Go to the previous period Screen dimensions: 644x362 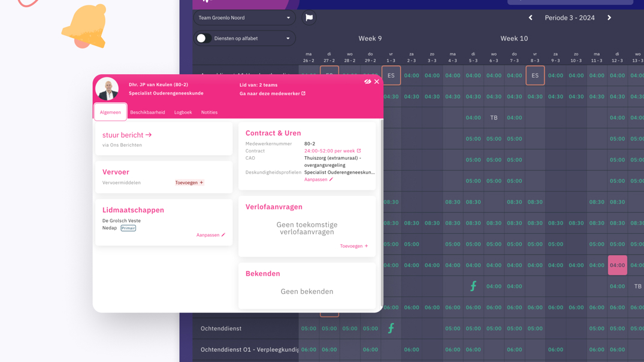(x=530, y=18)
